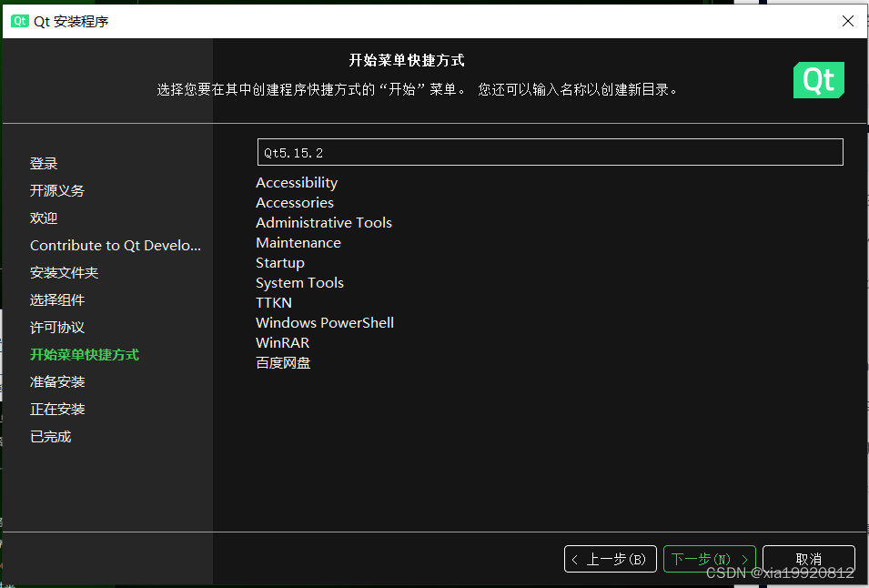Click the Qt logo in the header
Image resolution: width=869 pixels, height=588 pixels.
[x=819, y=80]
